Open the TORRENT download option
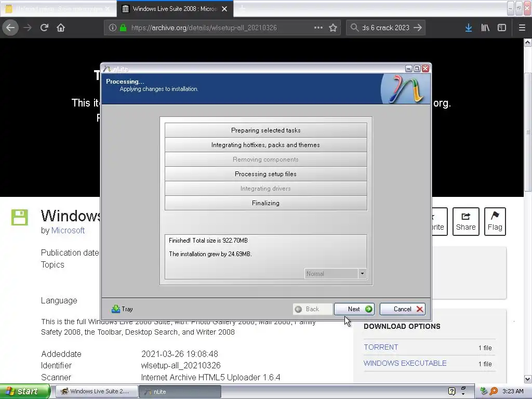This screenshot has height=399, width=532. tap(381, 347)
